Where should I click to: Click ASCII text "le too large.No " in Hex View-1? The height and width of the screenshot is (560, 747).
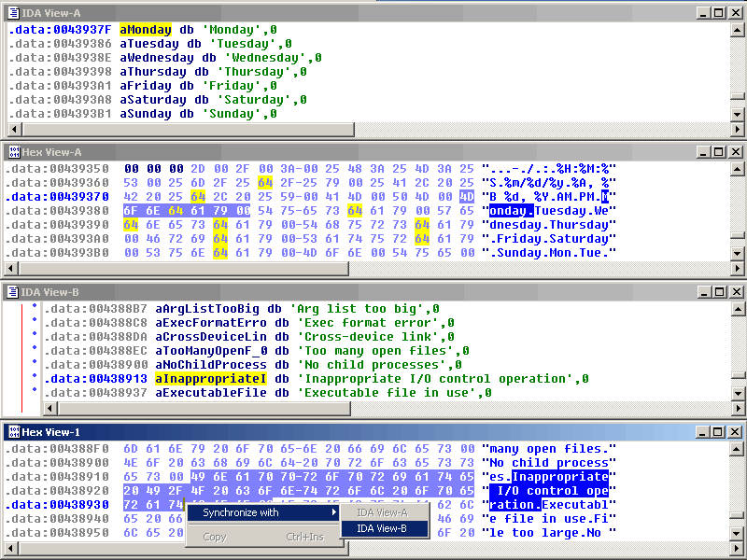(x=549, y=533)
